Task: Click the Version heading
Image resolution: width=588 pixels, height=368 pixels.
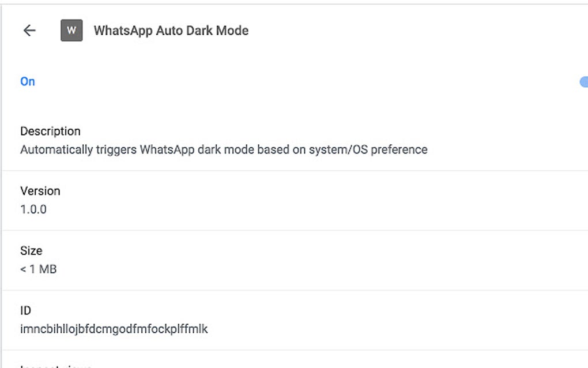Action: 40,191
